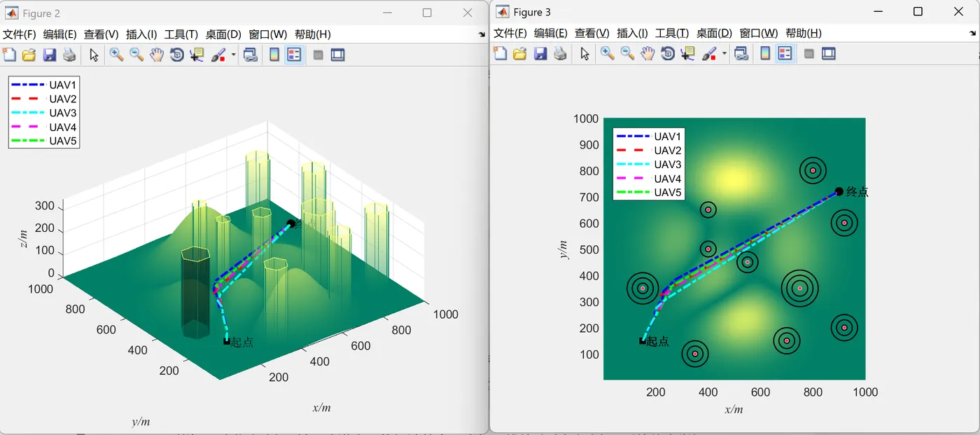Image resolution: width=980 pixels, height=435 pixels.
Task: Expand Brush tool dropdown arrow in Figure 2
Action: [234, 55]
